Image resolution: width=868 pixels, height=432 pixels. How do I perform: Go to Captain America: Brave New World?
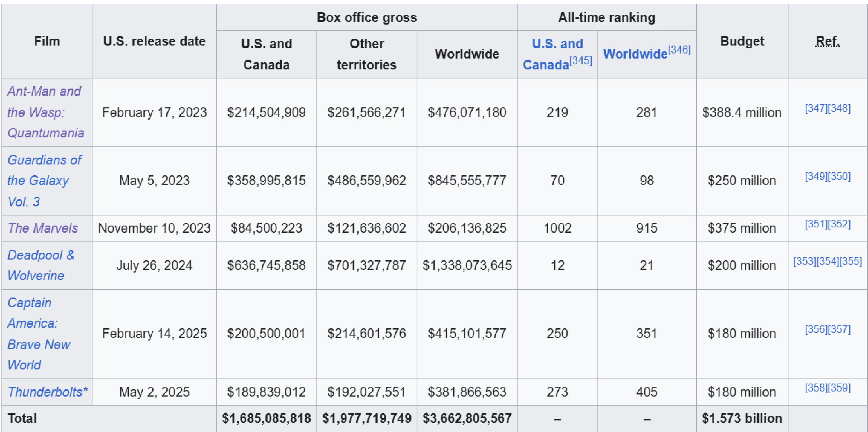33,333
